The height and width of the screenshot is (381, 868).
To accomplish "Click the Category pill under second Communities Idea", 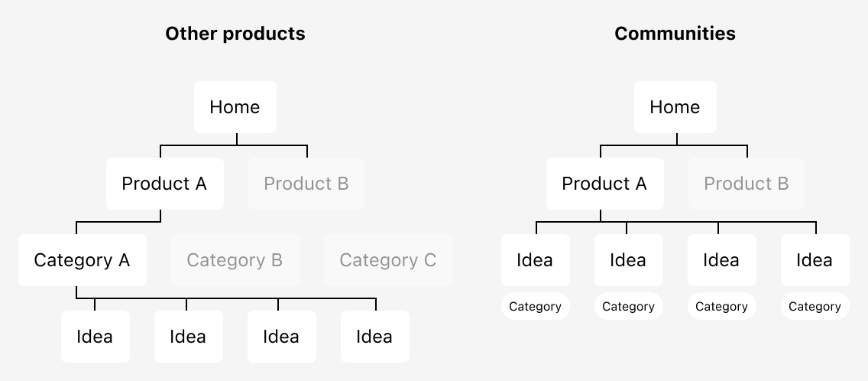I will [628, 306].
